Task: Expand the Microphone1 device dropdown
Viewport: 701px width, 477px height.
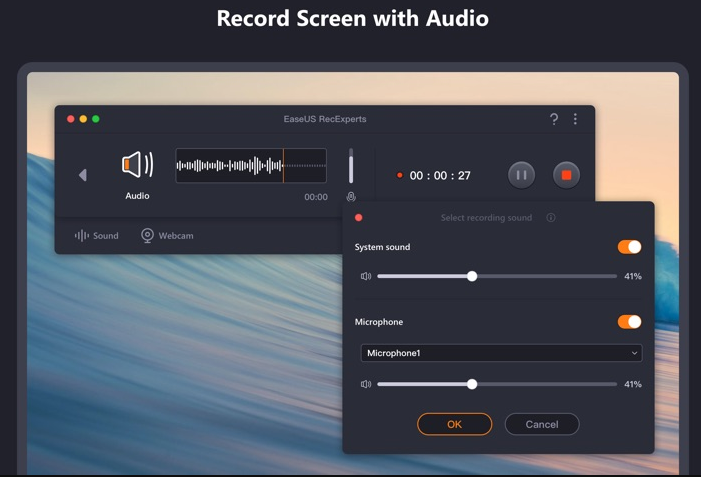Action: pyautogui.click(x=501, y=353)
